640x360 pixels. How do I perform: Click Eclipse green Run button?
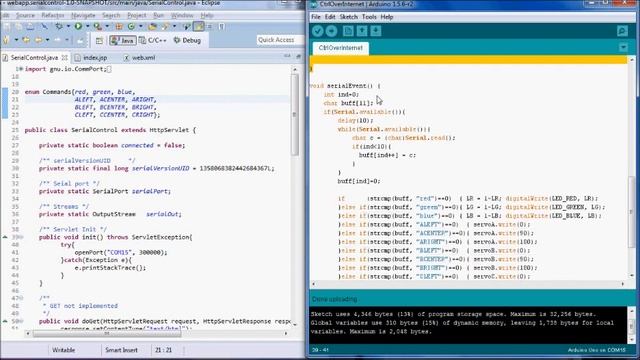[78, 27]
